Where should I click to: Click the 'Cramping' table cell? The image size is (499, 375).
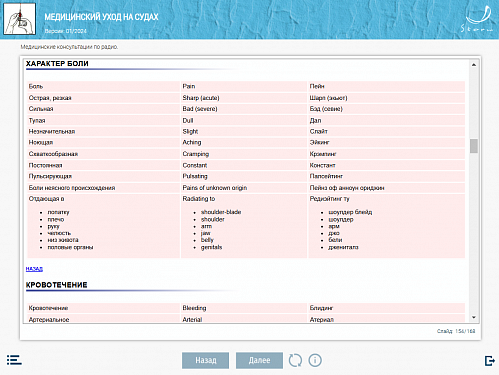pyautogui.click(x=244, y=154)
